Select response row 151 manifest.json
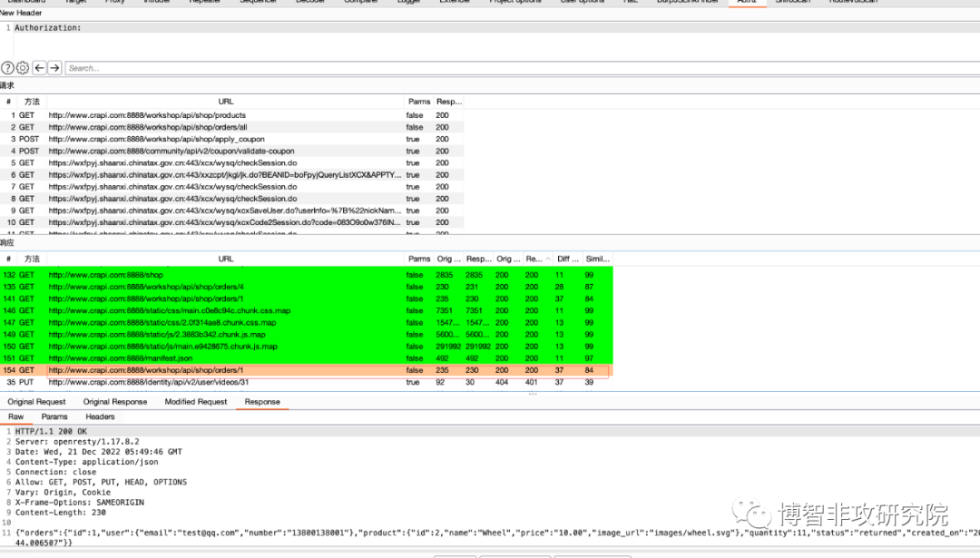980x558 pixels. (x=307, y=358)
